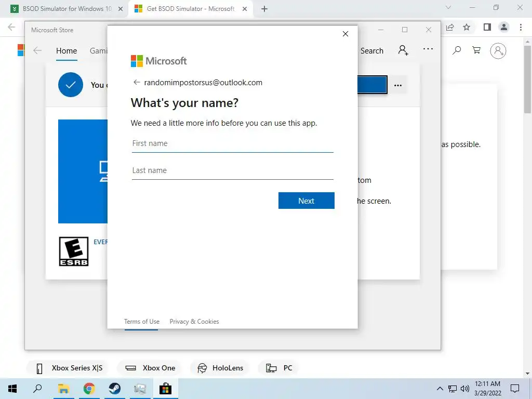Screen dimensions: 532x399
Task: Open taskbar search magnifier
Action: click(x=37, y=389)
